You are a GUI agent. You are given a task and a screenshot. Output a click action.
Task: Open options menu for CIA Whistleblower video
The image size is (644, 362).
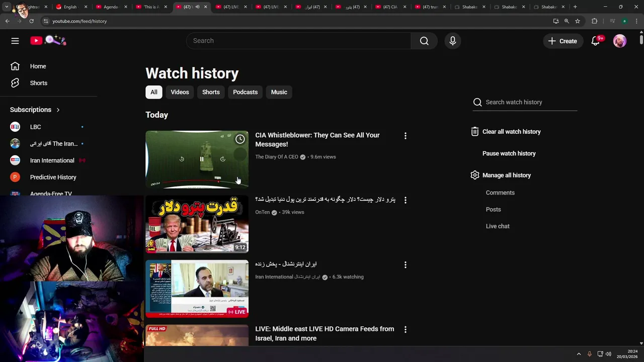[x=406, y=136]
